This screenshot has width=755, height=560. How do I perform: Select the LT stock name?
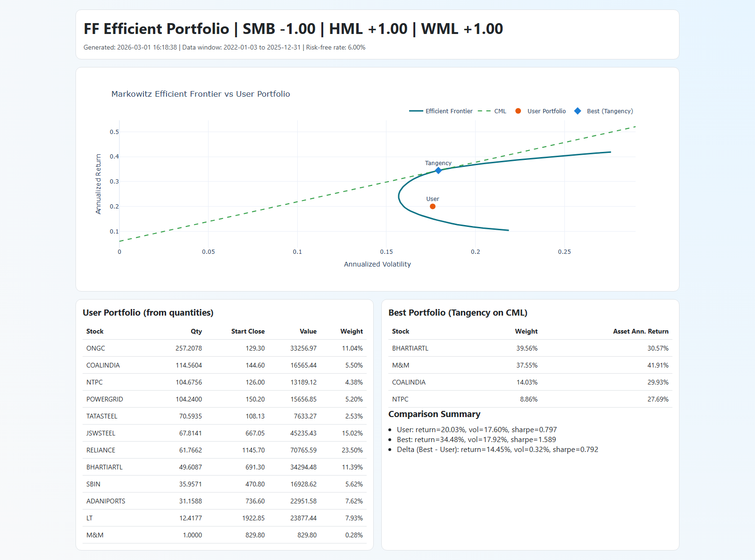tap(90, 518)
